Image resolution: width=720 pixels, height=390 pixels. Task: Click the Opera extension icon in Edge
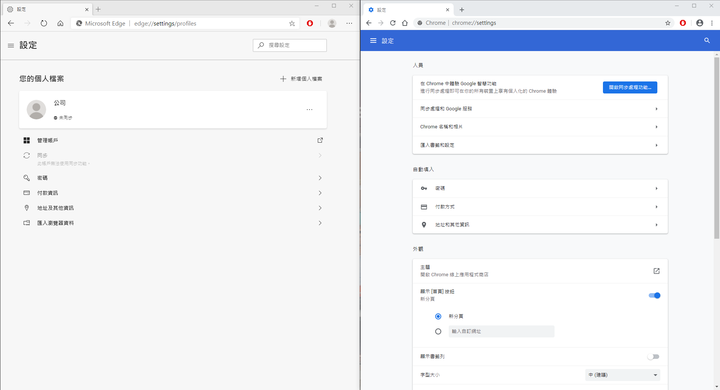click(310, 23)
